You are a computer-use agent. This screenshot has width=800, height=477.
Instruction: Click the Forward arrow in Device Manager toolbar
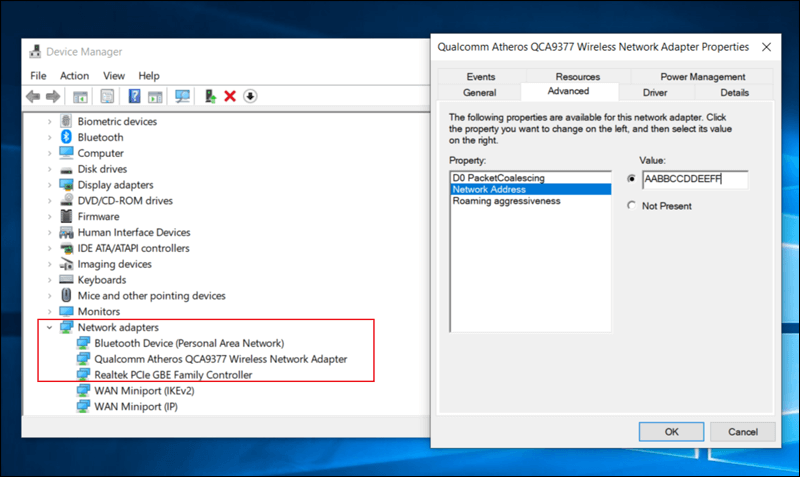tap(53, 96)
